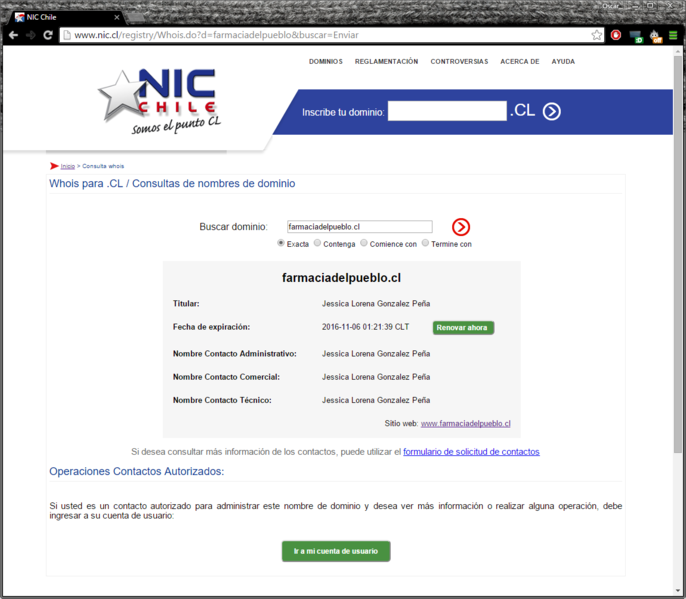Open the www.farmaciadelpueblo.cl link
The image size is (686, 599).
coord(465,424)
